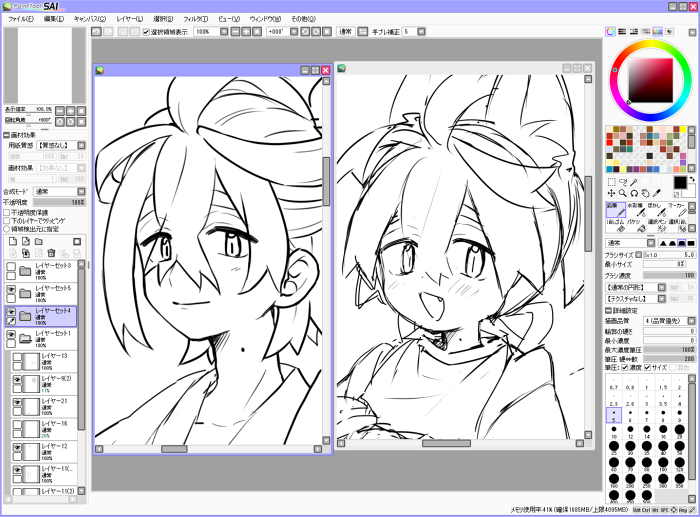Collapse the 画材効果 section header
Image resolution: width=700 pixels, height=517 pixels.
[7, 135]
